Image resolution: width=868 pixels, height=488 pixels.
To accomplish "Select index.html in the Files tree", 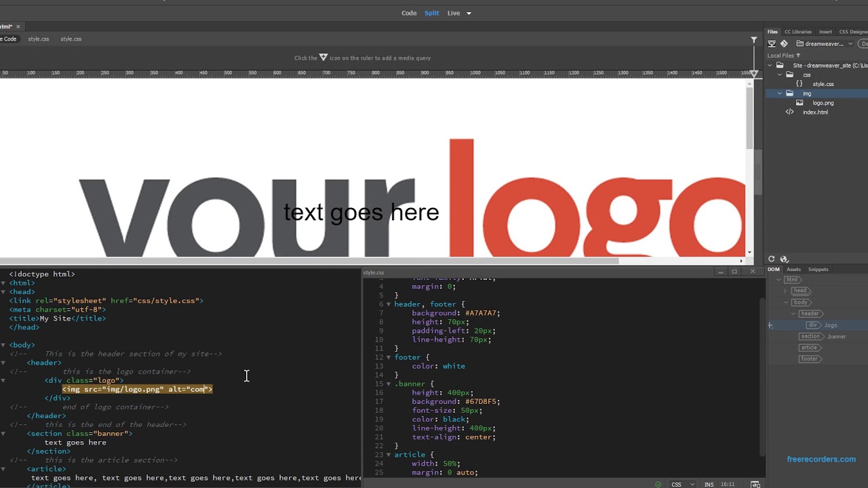I will 815,113.
